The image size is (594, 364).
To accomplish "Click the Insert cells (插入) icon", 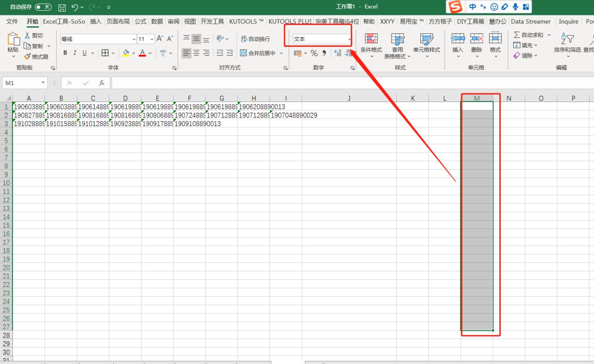I will (x=458, y=38).
